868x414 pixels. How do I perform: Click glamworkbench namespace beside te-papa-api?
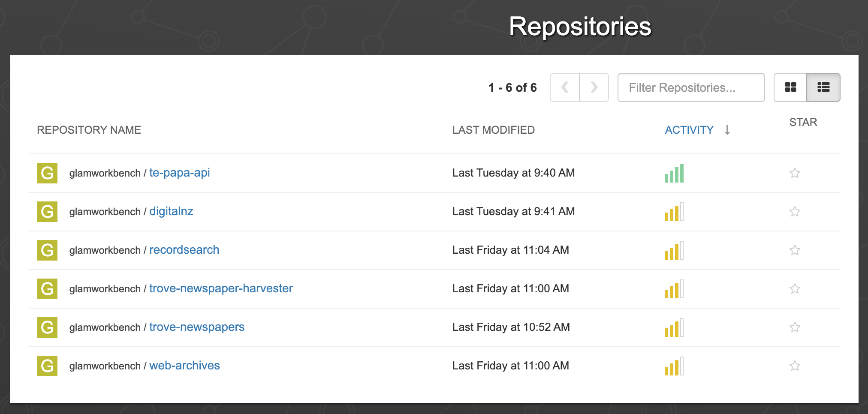tap(105, 173)
